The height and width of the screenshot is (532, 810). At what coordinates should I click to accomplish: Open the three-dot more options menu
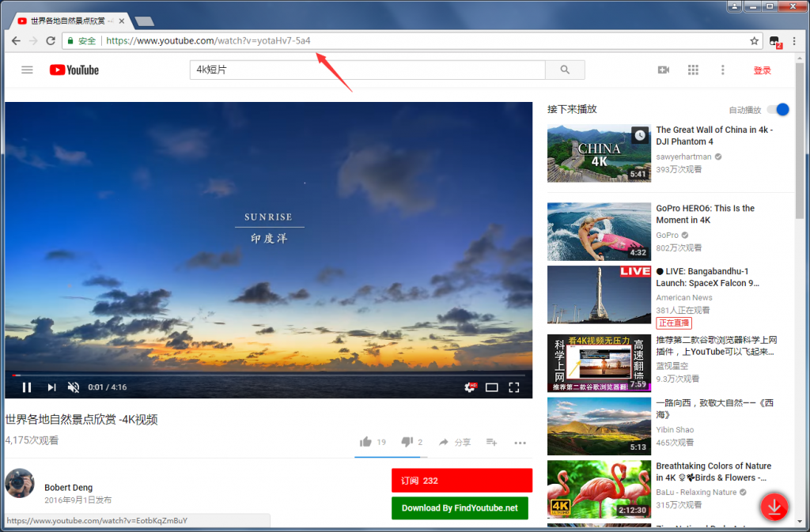[x=722, y=70]
